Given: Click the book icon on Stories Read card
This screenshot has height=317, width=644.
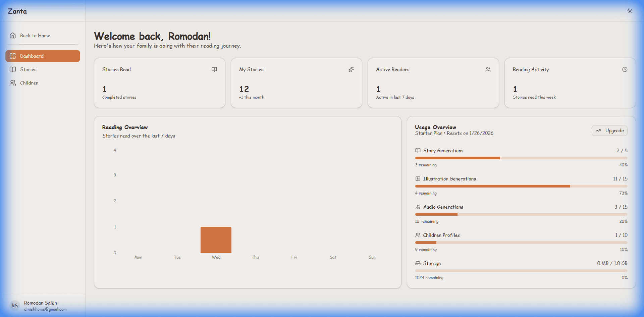Looking at the screenshot, I should click(x=214, y=69).
